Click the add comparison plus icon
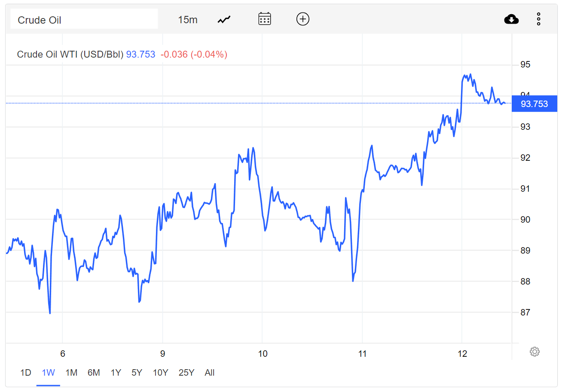The height and width of the screenshot is (392, 562). [303, 19]
